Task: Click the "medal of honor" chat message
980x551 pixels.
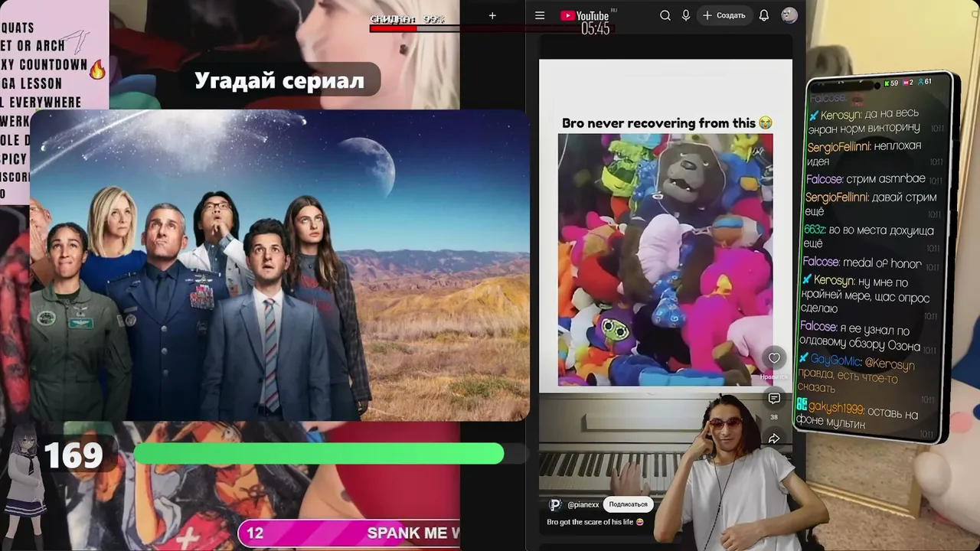Action: click(x=882, y=263)
